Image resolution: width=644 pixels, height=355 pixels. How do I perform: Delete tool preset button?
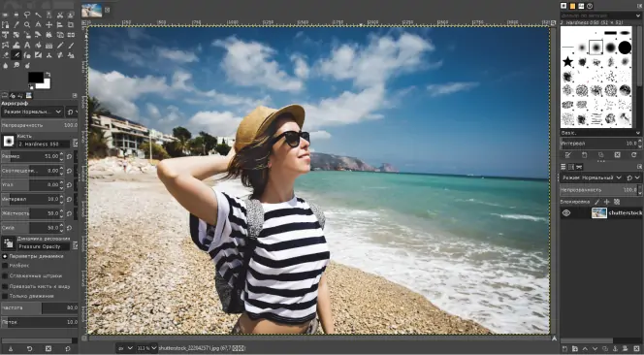(x=48, y=348)
